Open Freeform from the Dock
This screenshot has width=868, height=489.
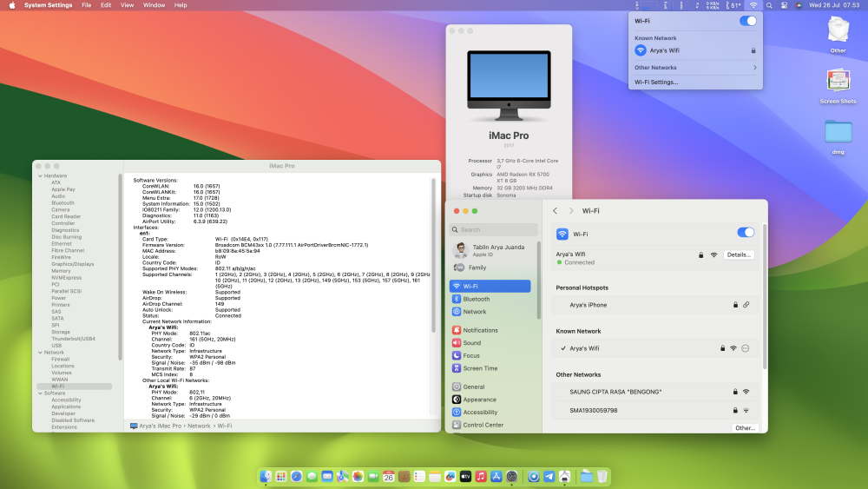tap(450, 476)
